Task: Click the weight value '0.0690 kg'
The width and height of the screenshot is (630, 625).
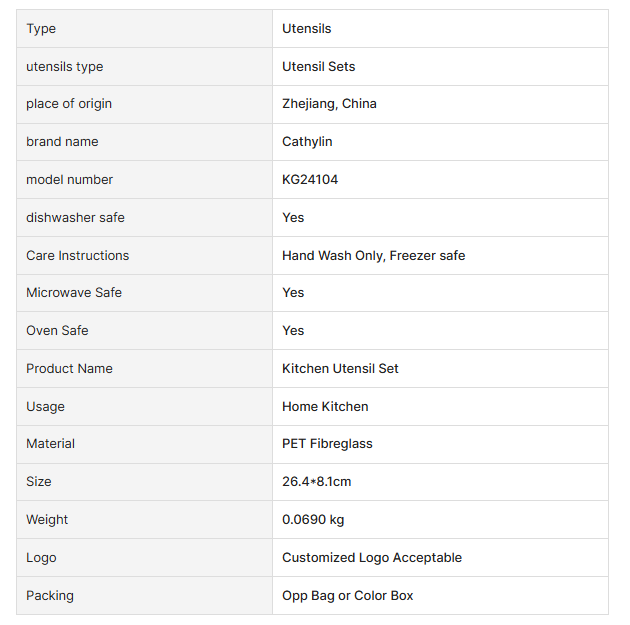Action: pos(313,520)
